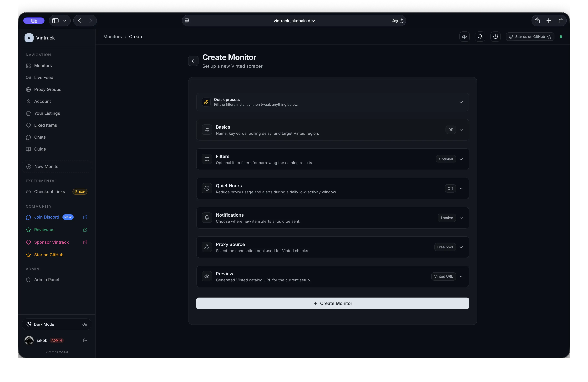Click the logout icon next to jakob
The height and width of the screenshot is (382, 588).
coord(85,340)
